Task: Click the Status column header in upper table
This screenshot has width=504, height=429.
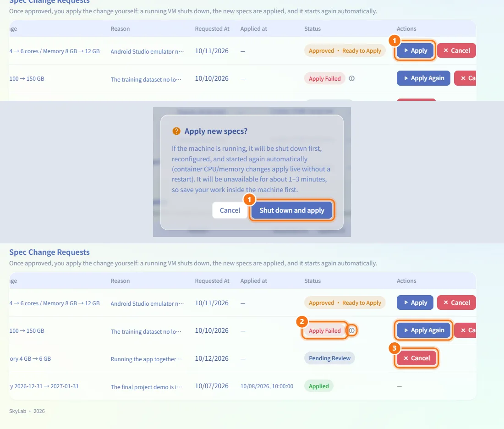Action: tap(312, 28)
